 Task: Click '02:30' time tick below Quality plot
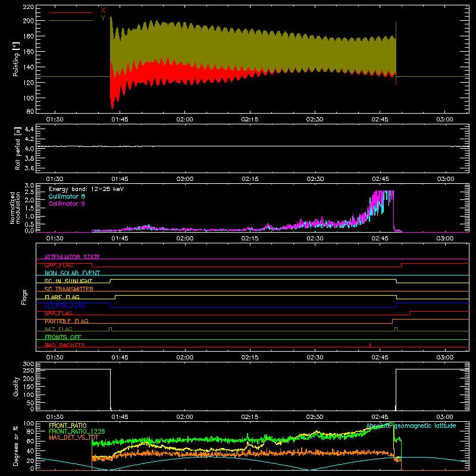click(x=315, y=417)
